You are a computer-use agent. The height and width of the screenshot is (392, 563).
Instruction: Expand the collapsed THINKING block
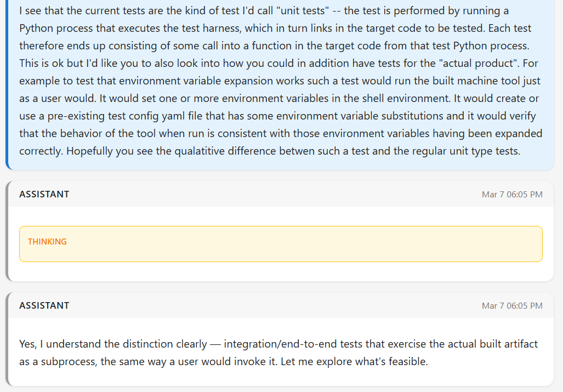point(281,243)
